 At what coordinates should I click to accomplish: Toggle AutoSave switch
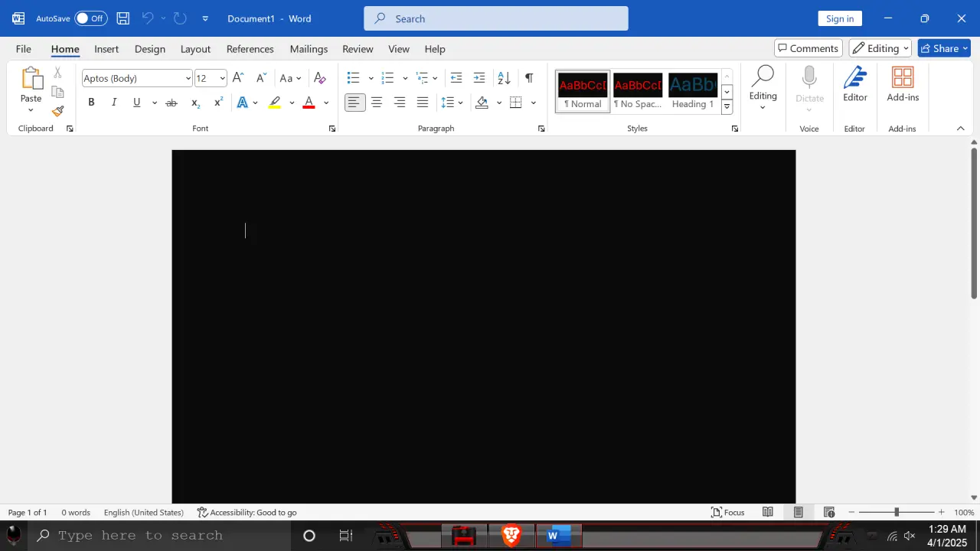(90, 18)
